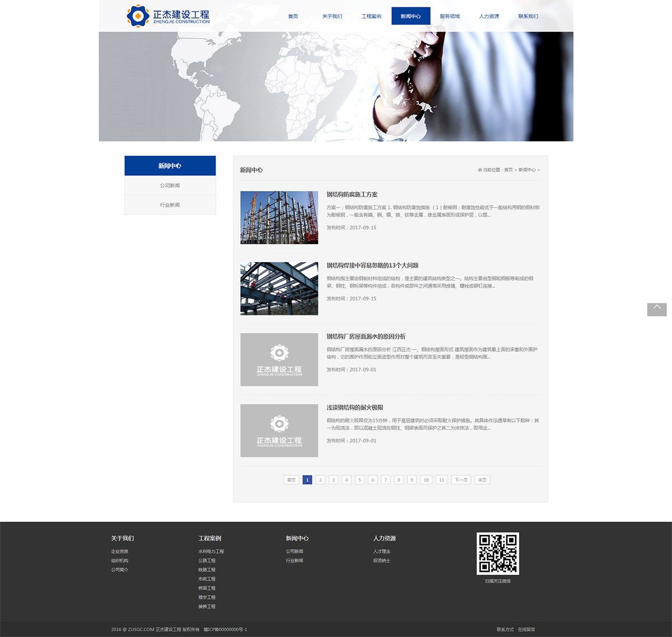
Task: Open 工程案例 in top navigation
Action: point(371,16)
